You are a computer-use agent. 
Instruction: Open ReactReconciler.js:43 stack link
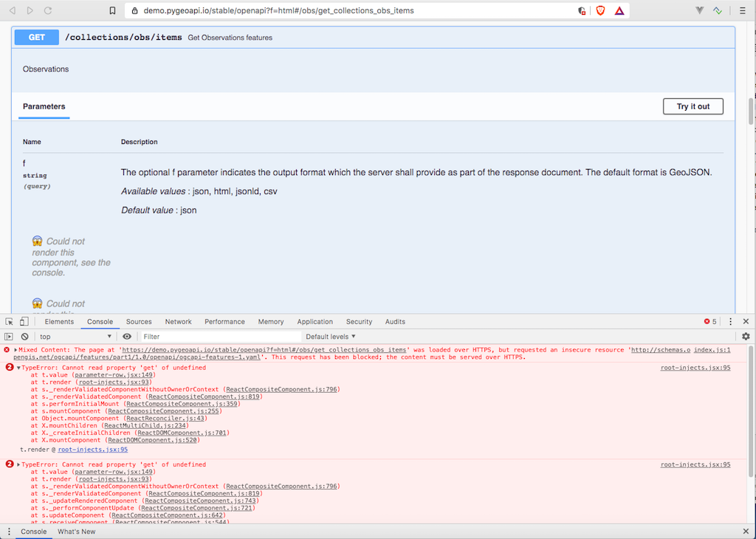[165, 419]
